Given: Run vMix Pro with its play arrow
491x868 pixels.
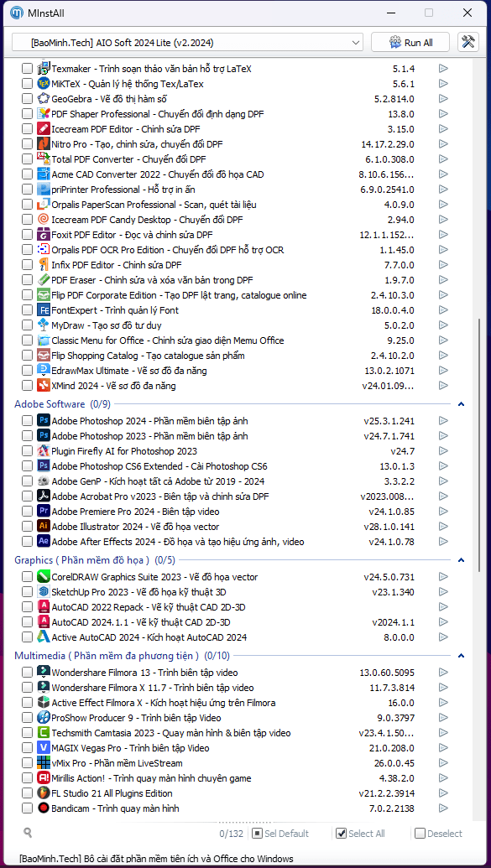Looking at the screenshot, I should pyautogui.click(x=443, y=763).
